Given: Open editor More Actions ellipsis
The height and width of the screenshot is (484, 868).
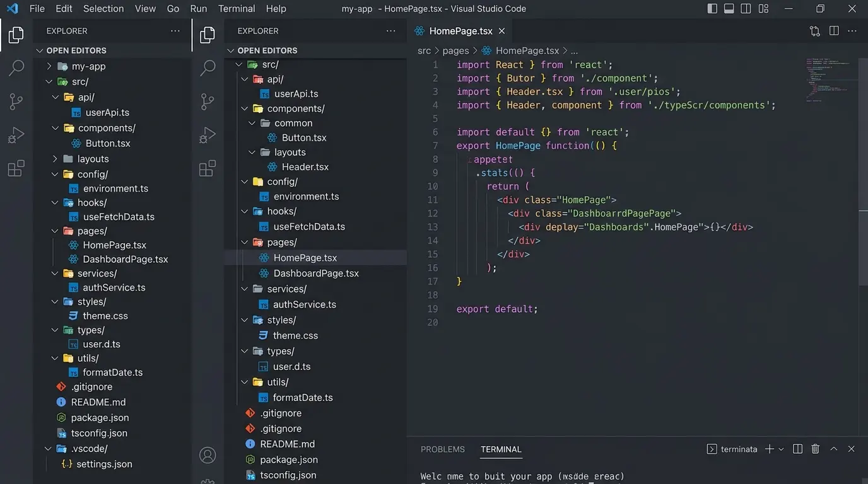Looking at the screenshot, I should (x=852, y=31).
